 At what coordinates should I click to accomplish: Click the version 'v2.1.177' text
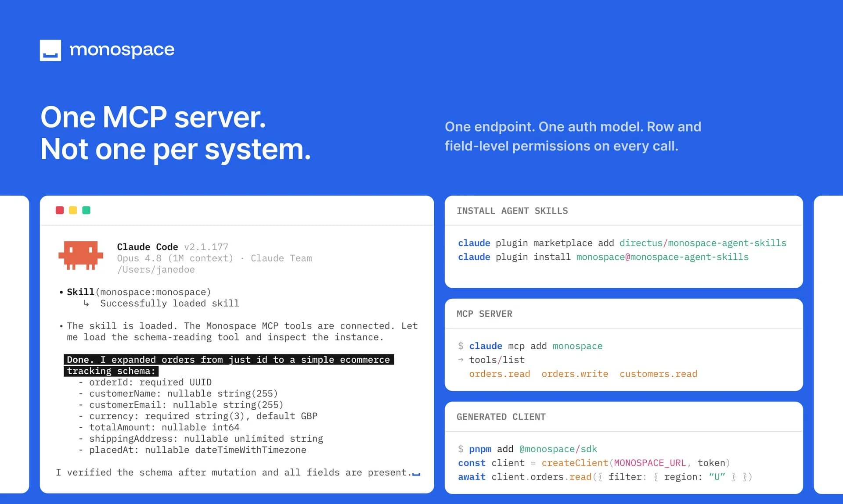pyautogui.click(x=206, y=247)
